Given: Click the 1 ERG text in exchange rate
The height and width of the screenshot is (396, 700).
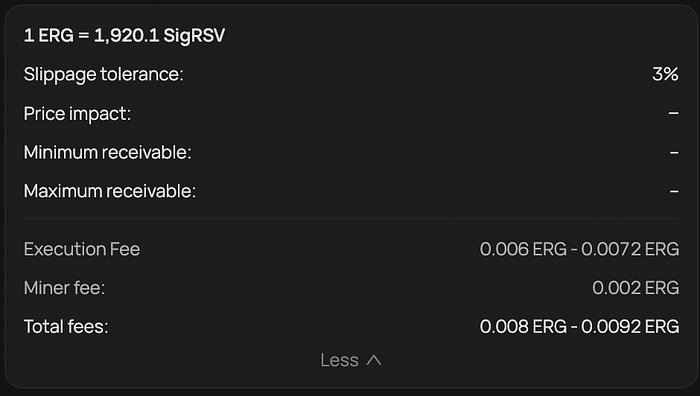Looking at the screenshot, I should pos(49,35).
